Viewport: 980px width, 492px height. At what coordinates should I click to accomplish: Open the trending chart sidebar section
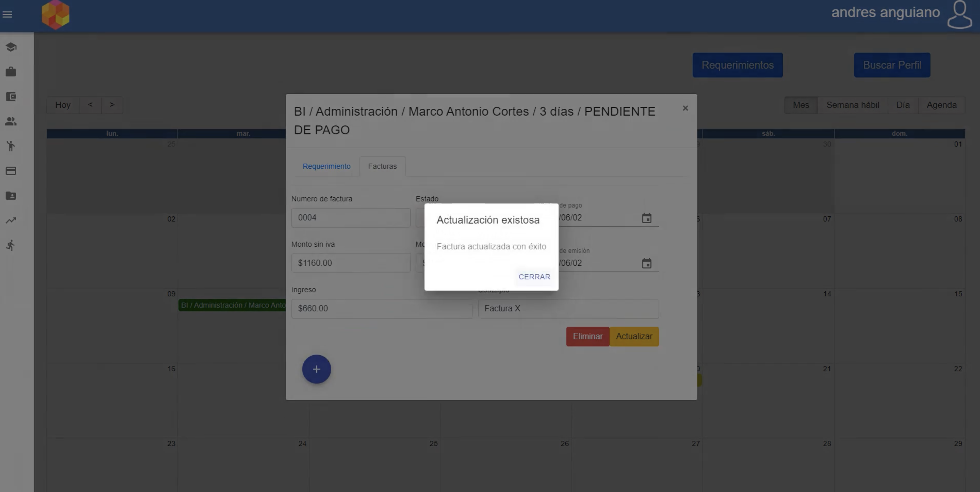pyautogui.click(x=11, y=220)
